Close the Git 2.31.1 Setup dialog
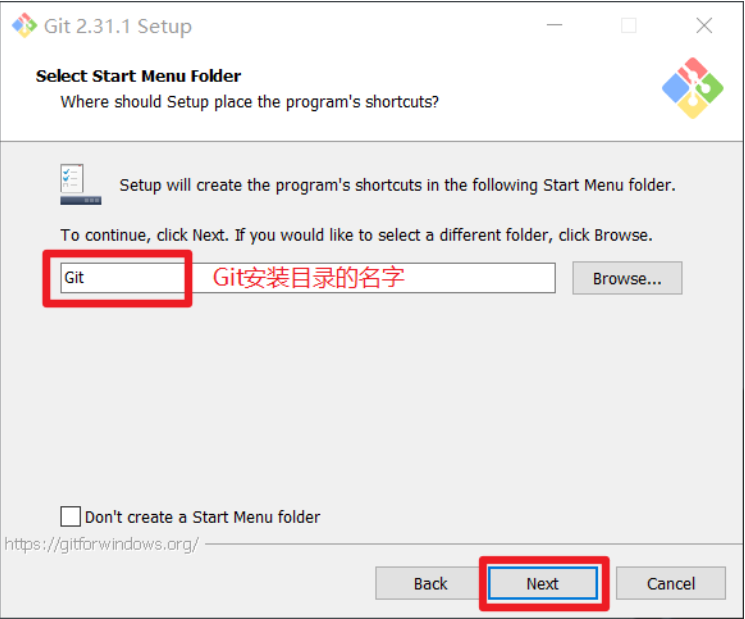The height and width of the screenshot is (619, 745). pos(704,25)
